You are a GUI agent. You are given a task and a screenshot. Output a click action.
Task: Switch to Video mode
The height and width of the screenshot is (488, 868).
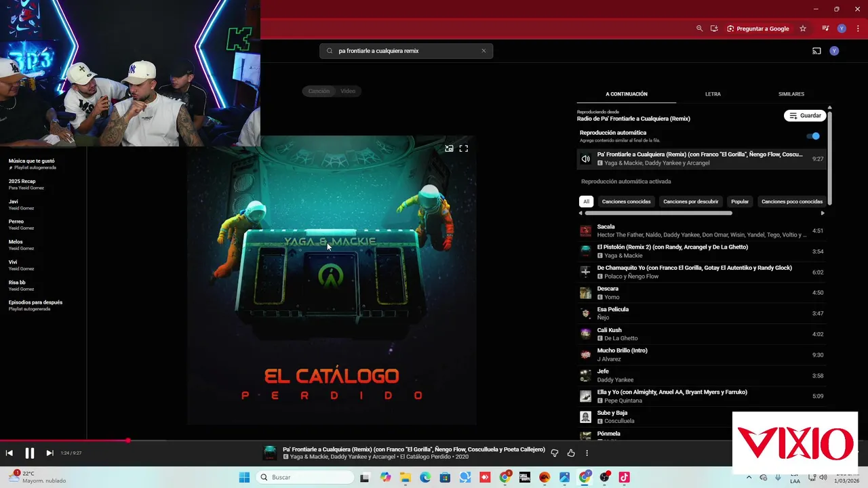(348, 91)
